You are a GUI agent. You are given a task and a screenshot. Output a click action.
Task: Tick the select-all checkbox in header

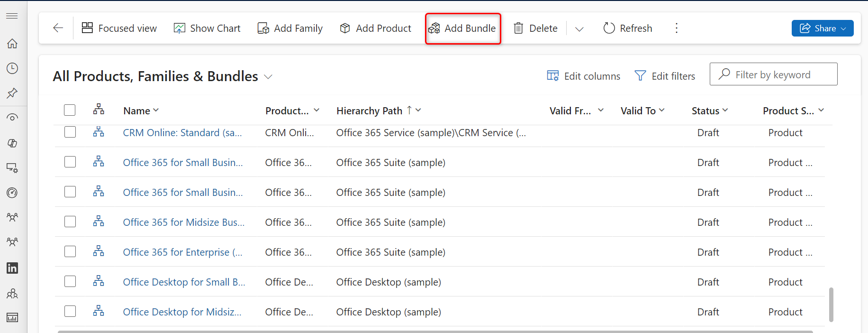coord(70,110)
